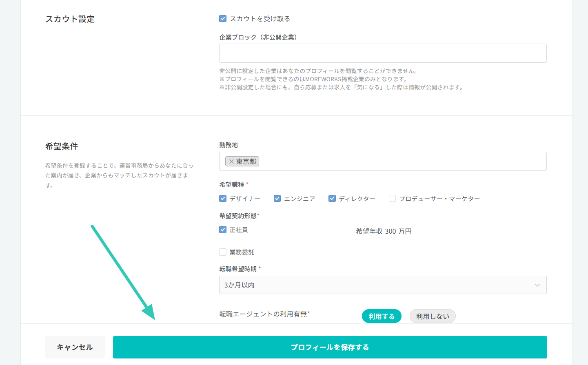Uncheck スカウトを受け取る checkbox
Screen dimensions: 588x365
[223, 19]
